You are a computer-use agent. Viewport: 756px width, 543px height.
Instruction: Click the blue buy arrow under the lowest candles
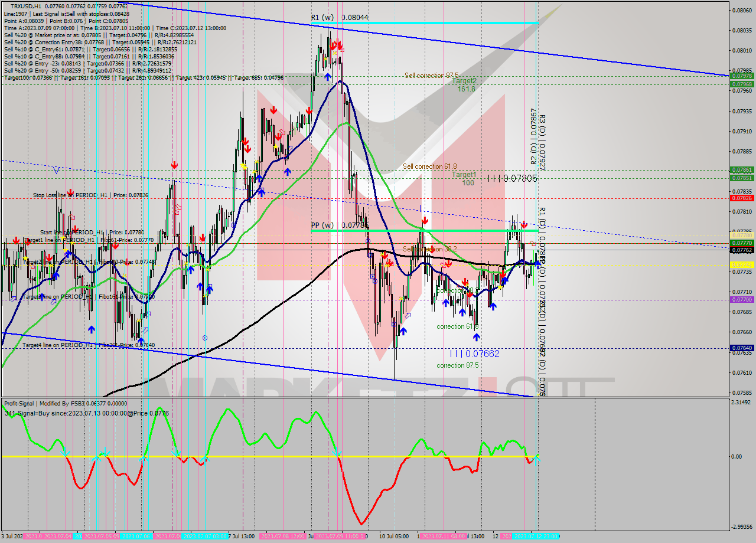(x=403, y=332)
